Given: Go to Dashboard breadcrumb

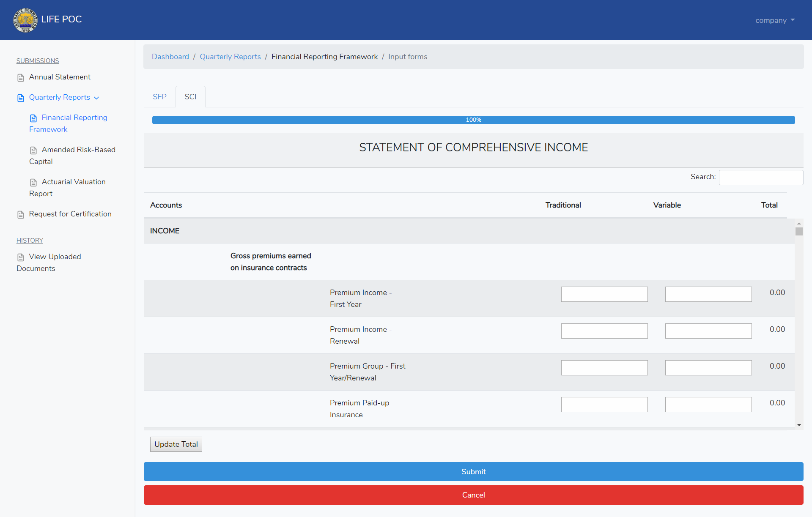Looking at the screenshot, I should click(170, 57).
